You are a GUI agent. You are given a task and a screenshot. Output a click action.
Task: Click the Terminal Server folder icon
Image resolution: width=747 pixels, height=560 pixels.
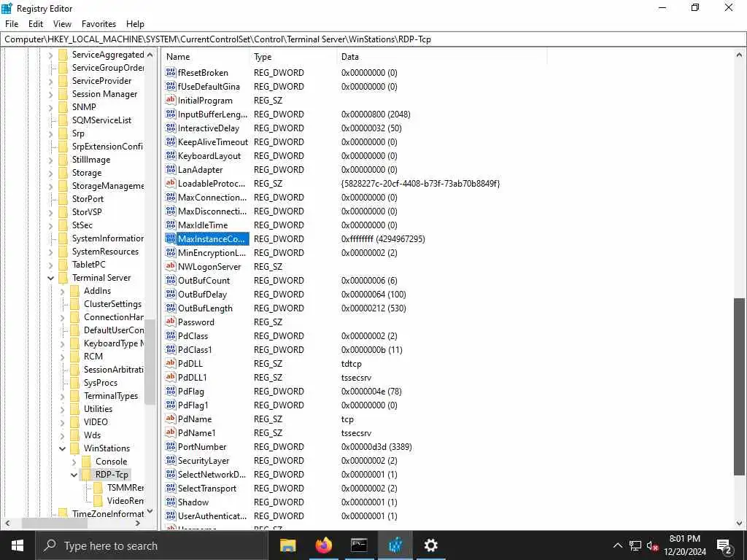pos(63,278)
